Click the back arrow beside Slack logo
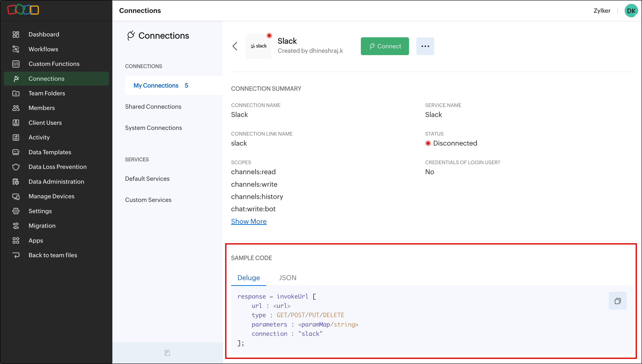Image resolution: width=642 pixels, height=364 pixels. click(234, 46)
